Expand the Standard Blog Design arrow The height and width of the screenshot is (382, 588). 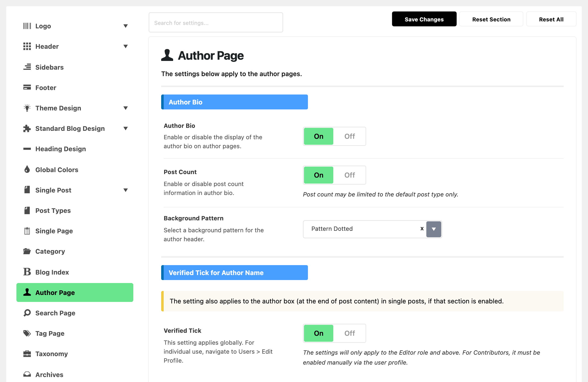pos(126,128)
